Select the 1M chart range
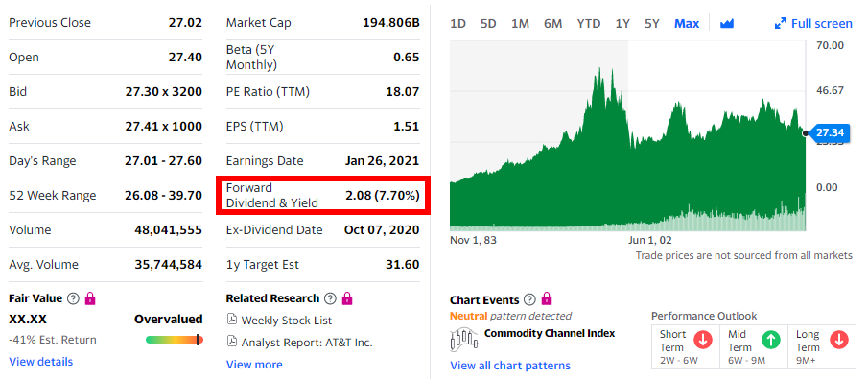Viewport: 868px width, 380px height. coord(521,24)
